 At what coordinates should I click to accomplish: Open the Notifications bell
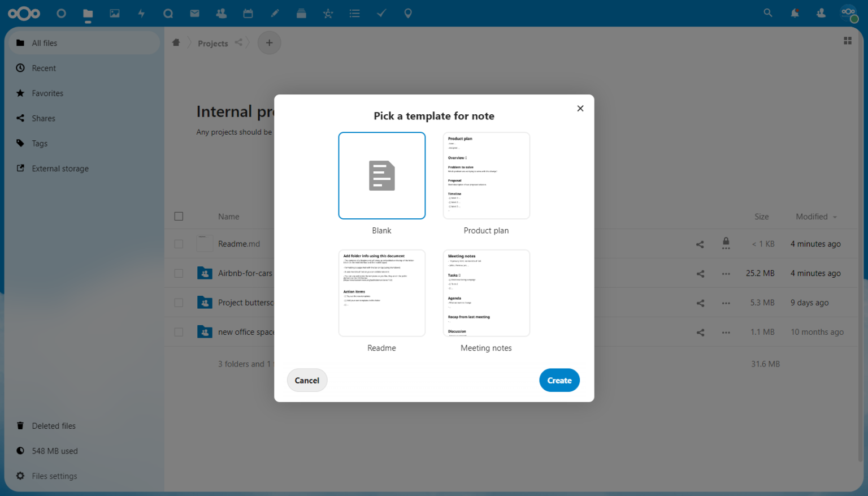[x=795, y=13]
